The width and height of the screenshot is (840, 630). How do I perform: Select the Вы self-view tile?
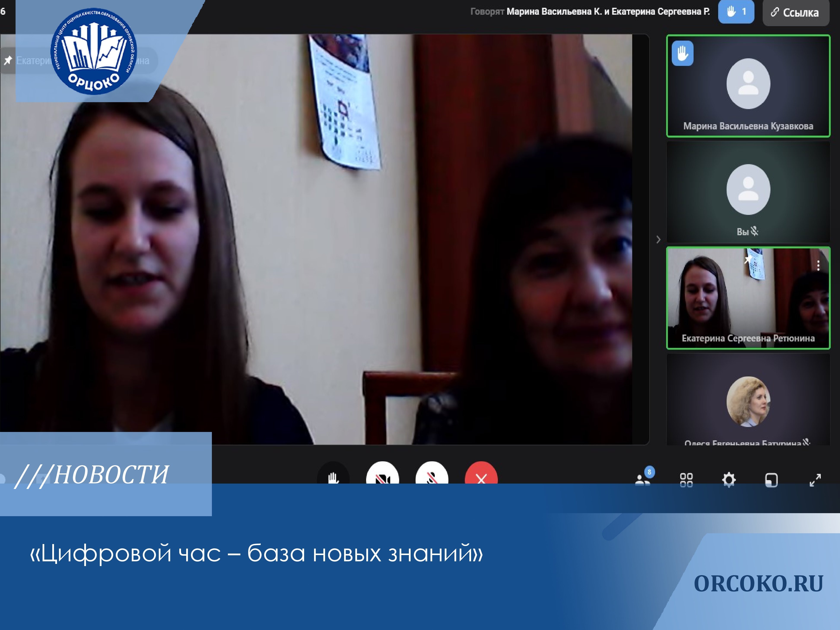tap(748, 192)
